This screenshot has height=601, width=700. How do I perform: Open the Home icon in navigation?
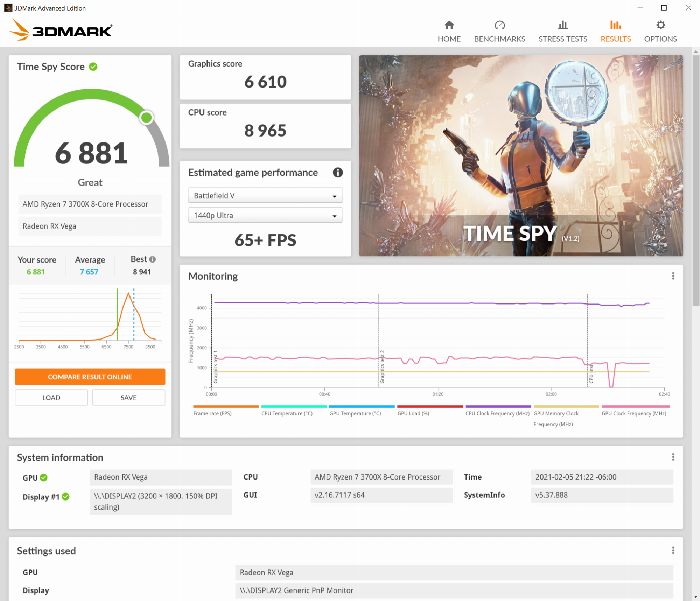[x=449, y=25]
